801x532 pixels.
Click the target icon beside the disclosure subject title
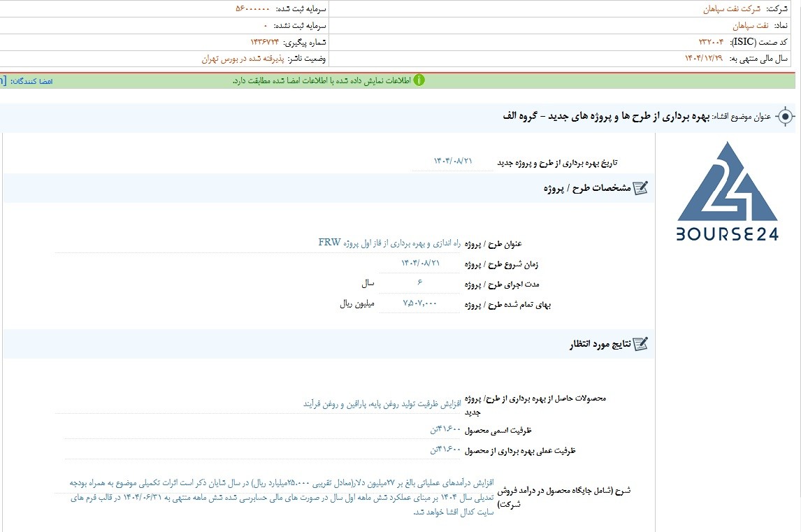point(785,117)
